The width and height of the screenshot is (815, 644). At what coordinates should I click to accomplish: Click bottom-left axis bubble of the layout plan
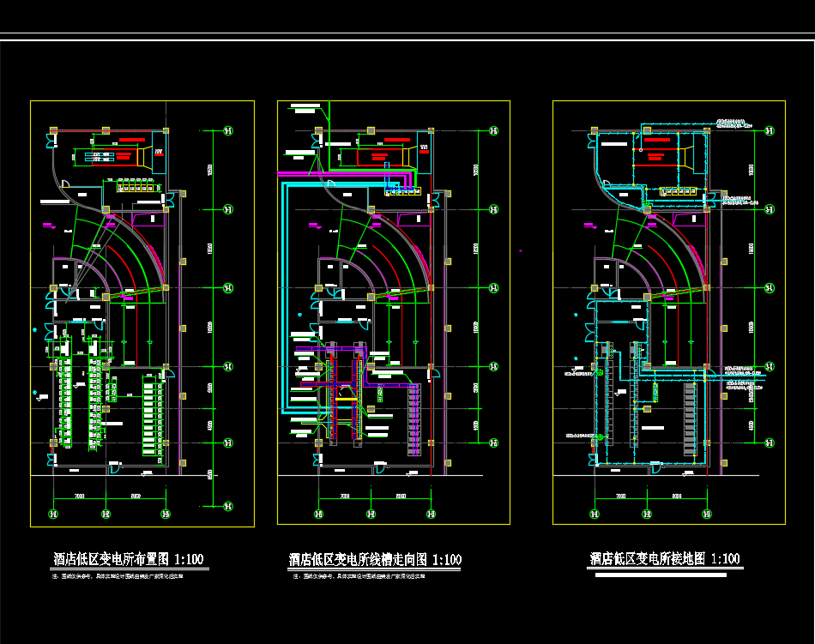coord(53,515)
